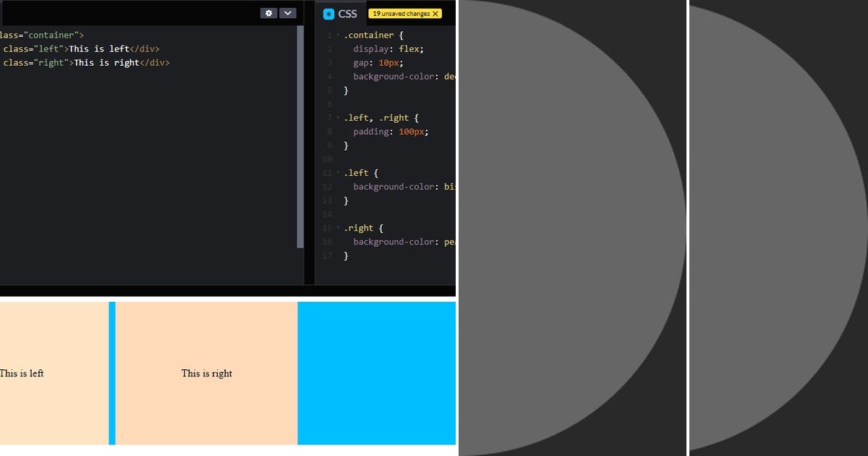Collapse the .left rule at line 11
The width and height of the screenshot is (868, 456).
point(339,172)
